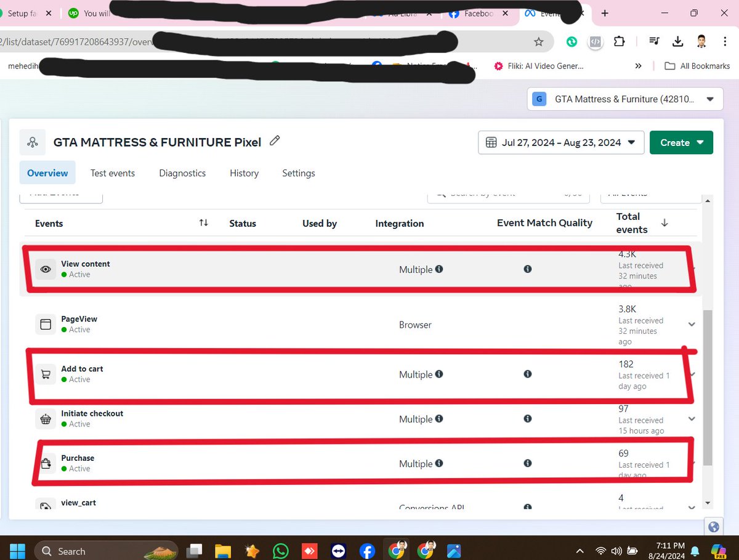Open TeamViewer from the taskbar

(337, 551)
